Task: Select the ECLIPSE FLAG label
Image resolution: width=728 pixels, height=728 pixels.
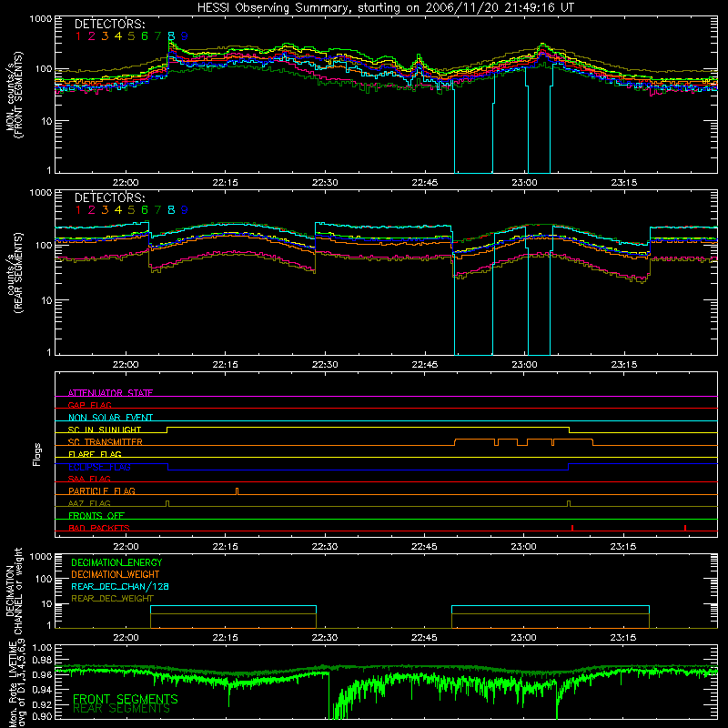Action: 99,467
